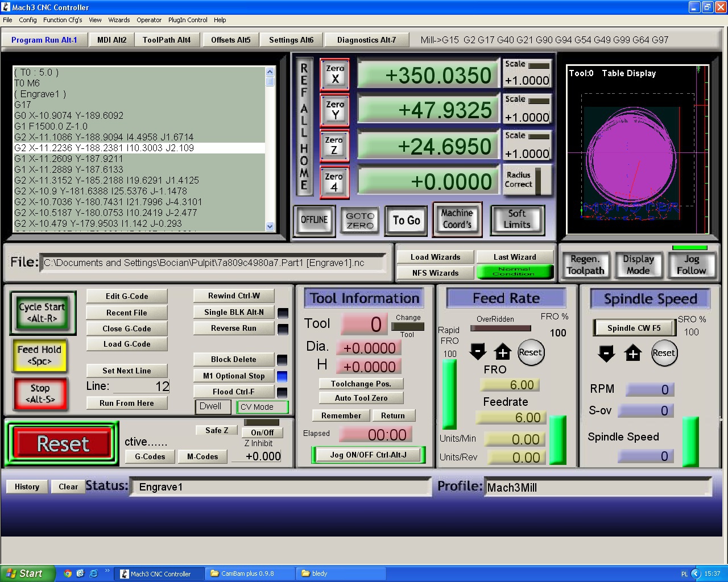Toggle Jog ON/OFF Ctrl-Alt-J

pos(369,455)
